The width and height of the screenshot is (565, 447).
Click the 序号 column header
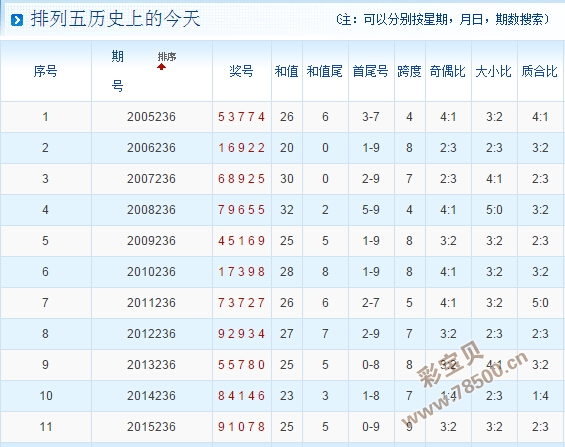point(45,71)
